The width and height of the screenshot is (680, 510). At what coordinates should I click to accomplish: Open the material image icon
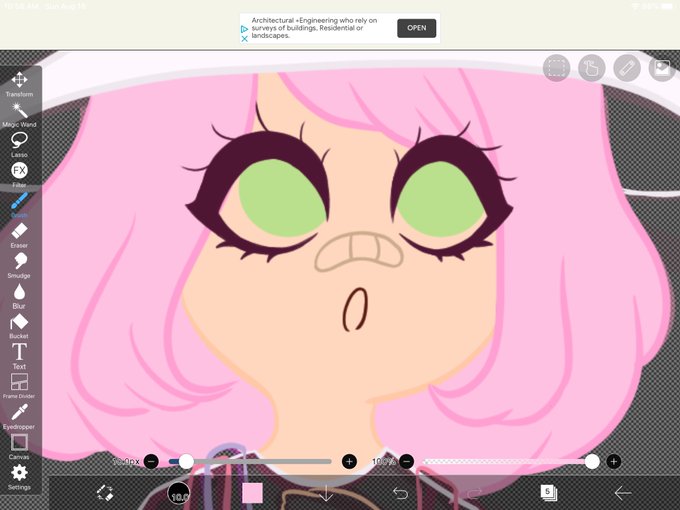pyautogui.click(x=662, y=68)
